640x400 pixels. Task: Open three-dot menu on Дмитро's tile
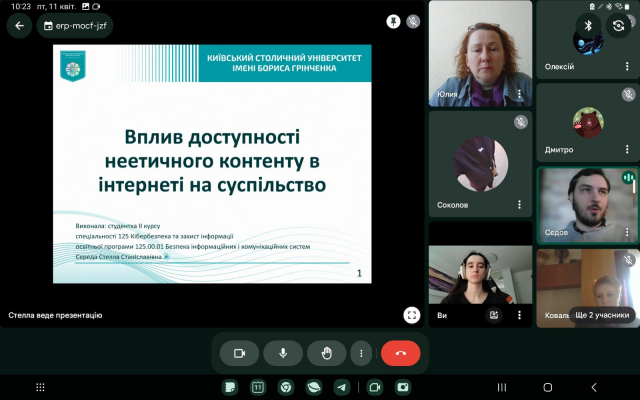(627, 150)
